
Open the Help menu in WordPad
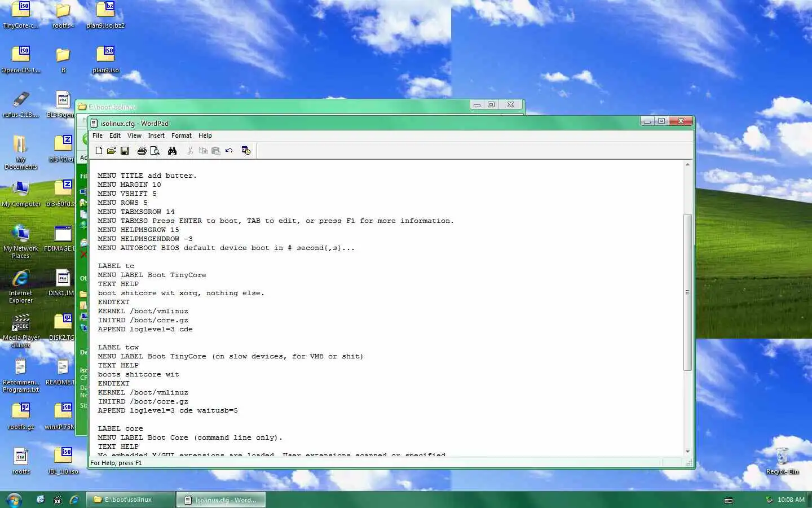[205, 135]
